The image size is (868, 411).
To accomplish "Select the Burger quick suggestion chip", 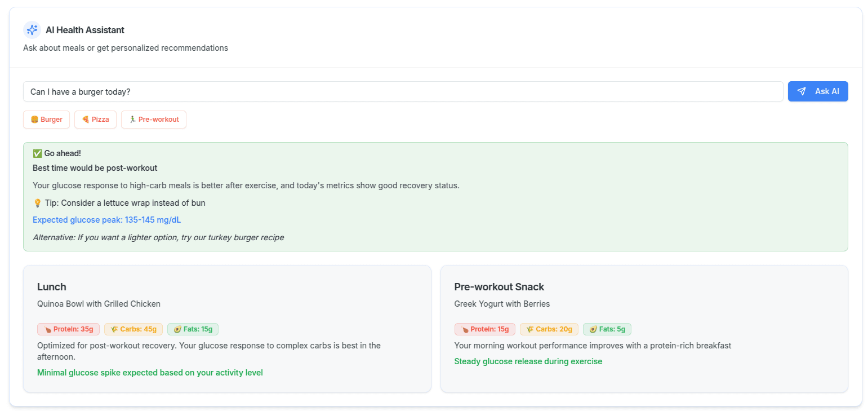I will [x=46, y=120].
